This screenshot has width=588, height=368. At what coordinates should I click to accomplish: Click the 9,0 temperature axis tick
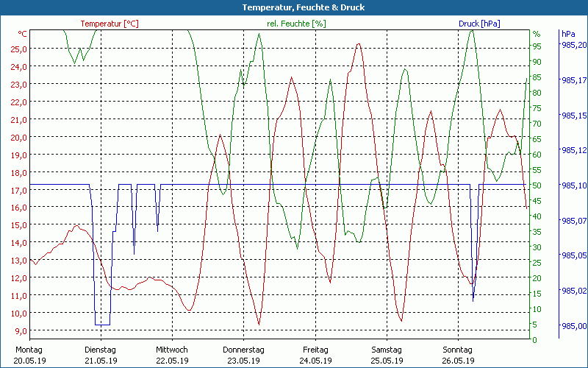pyautogui.click(x=21, y=330)
